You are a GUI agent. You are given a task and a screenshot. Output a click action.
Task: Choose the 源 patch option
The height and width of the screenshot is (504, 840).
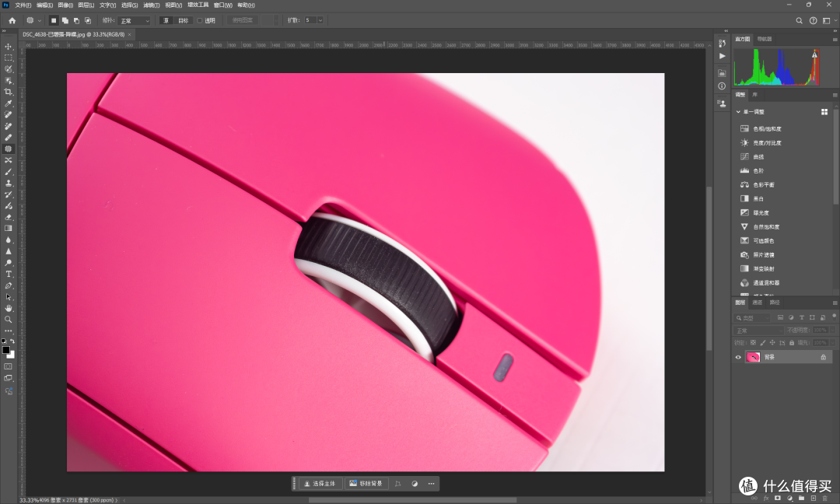tap(166, 20)
